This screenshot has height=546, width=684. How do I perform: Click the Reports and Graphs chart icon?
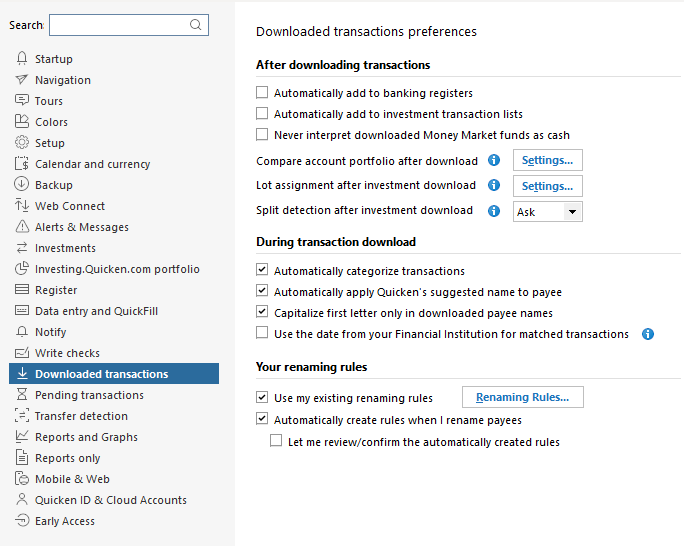click(x=22, y=437)
